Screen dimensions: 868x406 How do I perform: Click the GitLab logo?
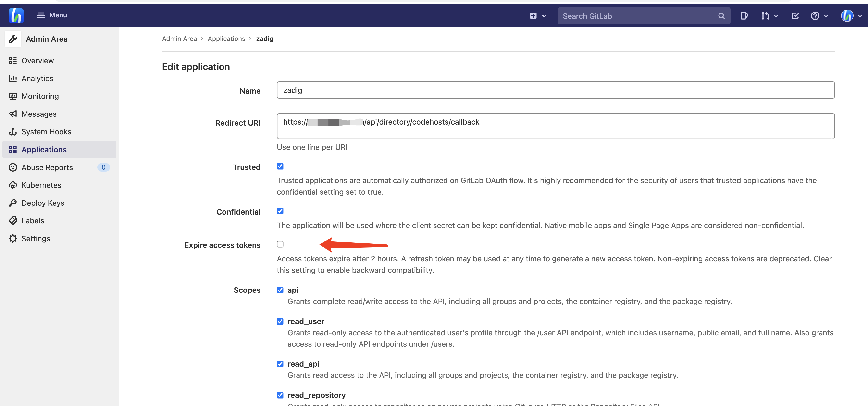(16, 15)
